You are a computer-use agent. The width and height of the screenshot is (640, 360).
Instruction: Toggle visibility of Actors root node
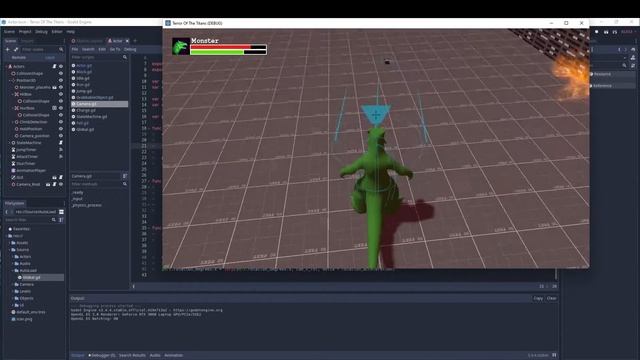click(x=61, y=66)
